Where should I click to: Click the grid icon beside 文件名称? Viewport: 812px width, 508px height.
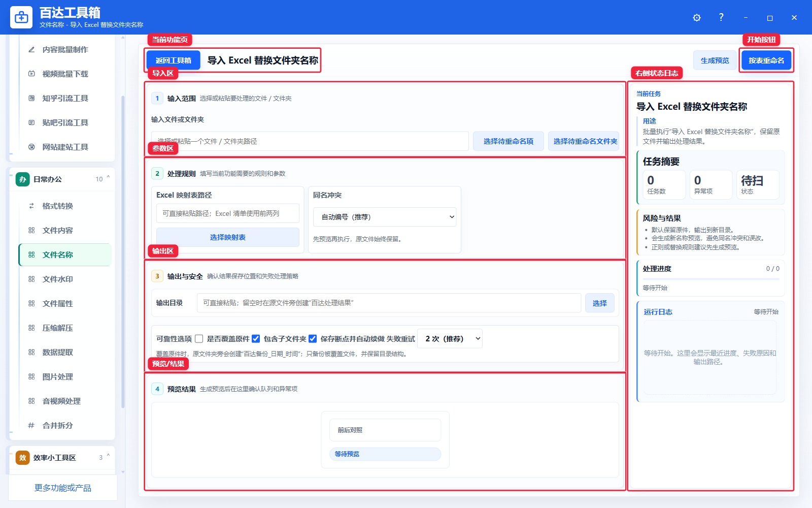[31, 255]
